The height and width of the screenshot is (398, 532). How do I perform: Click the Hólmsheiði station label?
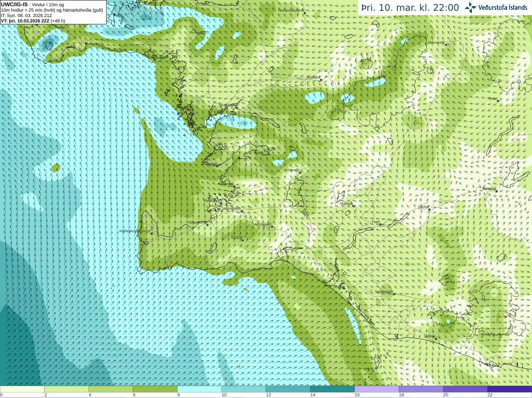click(232, 209)
